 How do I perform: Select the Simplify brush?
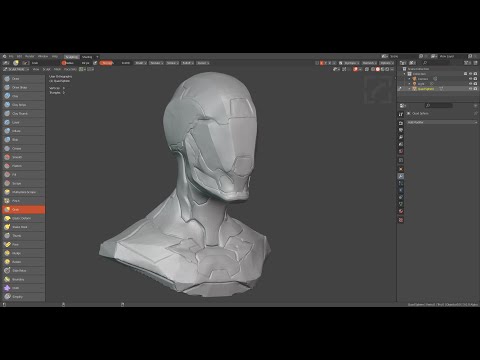pos(23,297)
